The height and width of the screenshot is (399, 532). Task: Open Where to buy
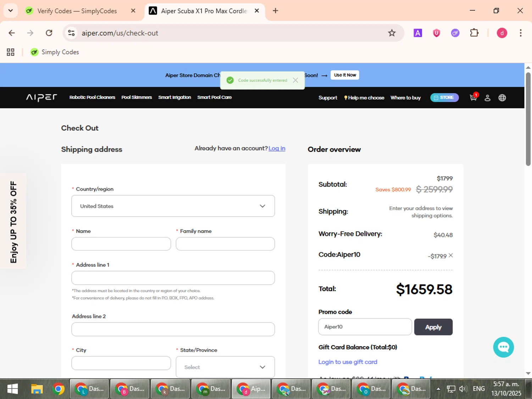click(405, 98)
